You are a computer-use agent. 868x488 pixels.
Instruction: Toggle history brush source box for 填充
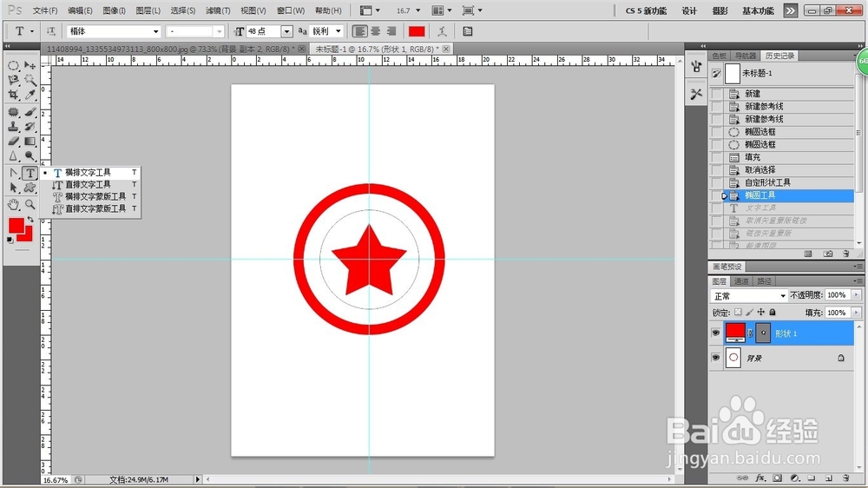[717, 157]
